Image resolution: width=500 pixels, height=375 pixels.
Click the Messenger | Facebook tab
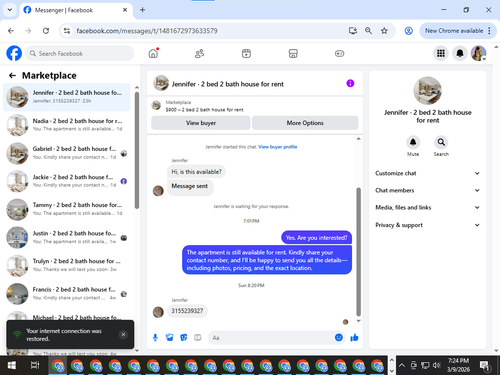point(76,10)
